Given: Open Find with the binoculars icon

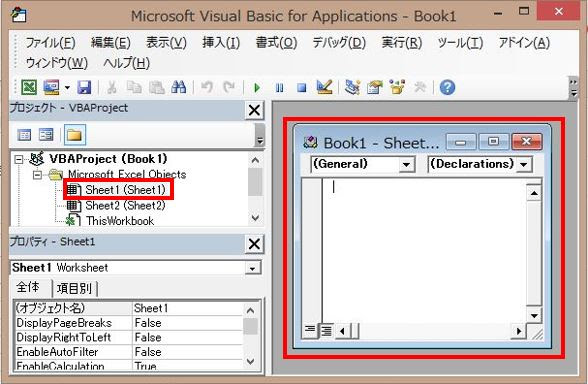Looking at the screenshot, I should click(178, 88).
